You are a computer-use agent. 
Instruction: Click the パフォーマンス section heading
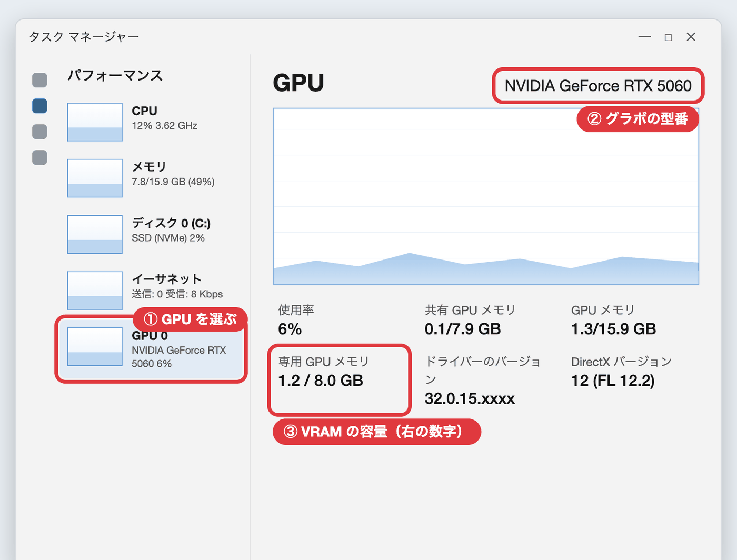[x=115, y=76]
